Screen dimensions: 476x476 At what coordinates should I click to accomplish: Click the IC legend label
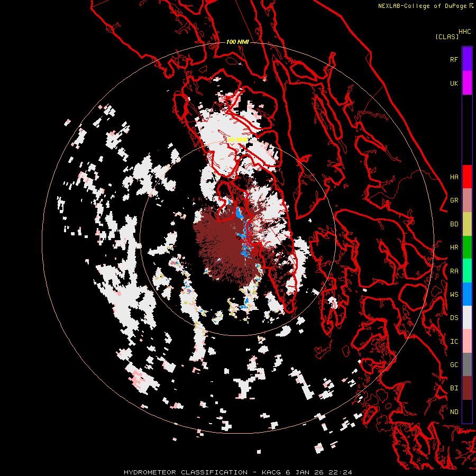point(454,342)
